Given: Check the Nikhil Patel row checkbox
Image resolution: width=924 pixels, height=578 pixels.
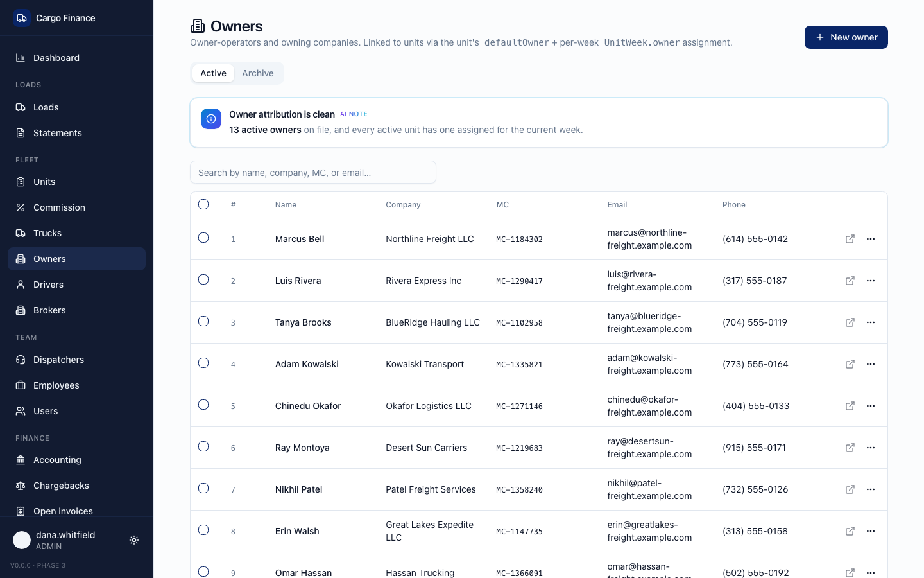Looking at the screenshot, I should click(203, 488).
